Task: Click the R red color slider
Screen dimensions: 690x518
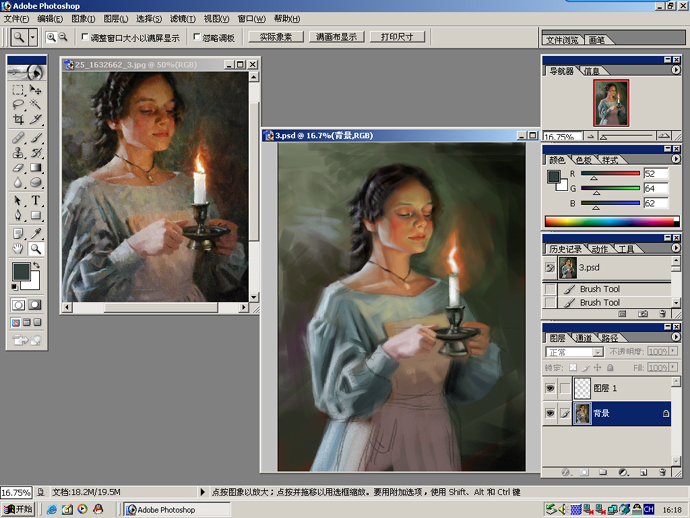Action: tap(610, 174)
